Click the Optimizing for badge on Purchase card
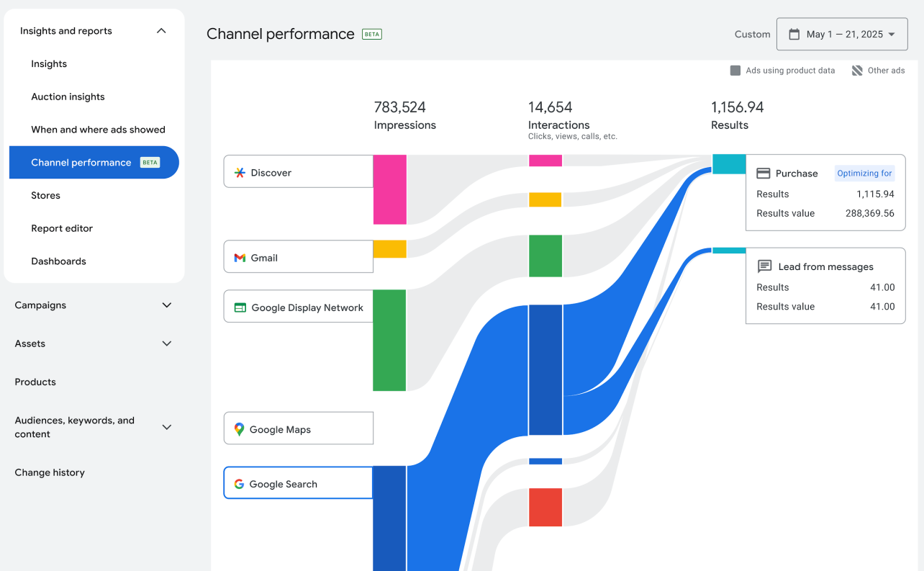924x571 pixels. (864, 173)
